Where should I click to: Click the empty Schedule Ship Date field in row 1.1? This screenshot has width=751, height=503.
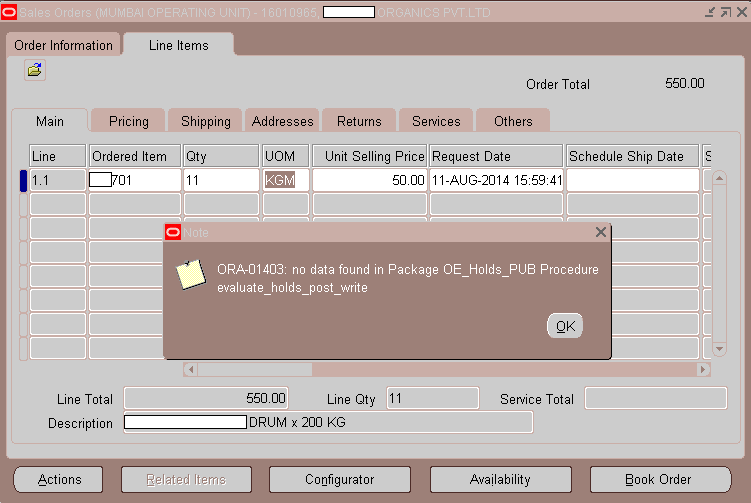click(x=633, y=180)
